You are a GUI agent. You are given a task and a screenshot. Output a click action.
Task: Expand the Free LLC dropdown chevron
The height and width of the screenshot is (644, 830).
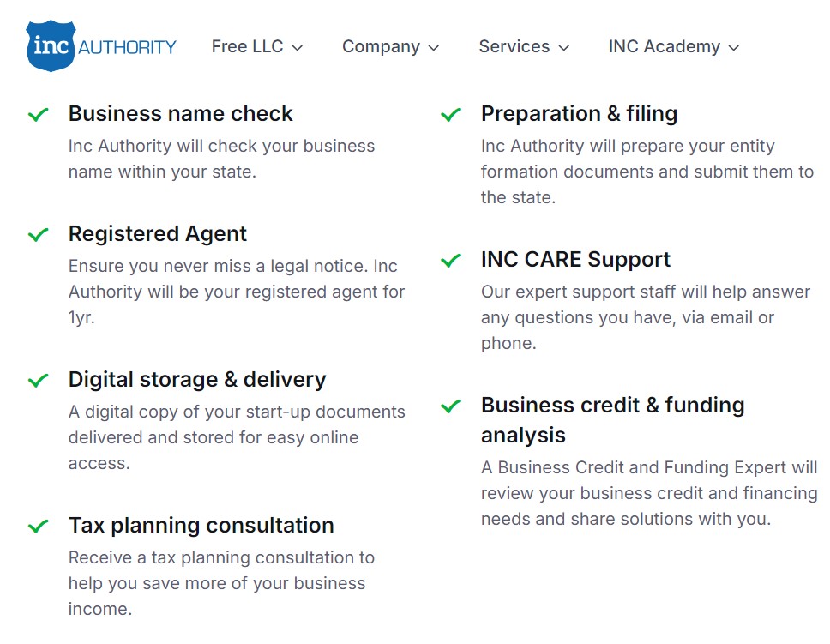click(x=298, y=48)
